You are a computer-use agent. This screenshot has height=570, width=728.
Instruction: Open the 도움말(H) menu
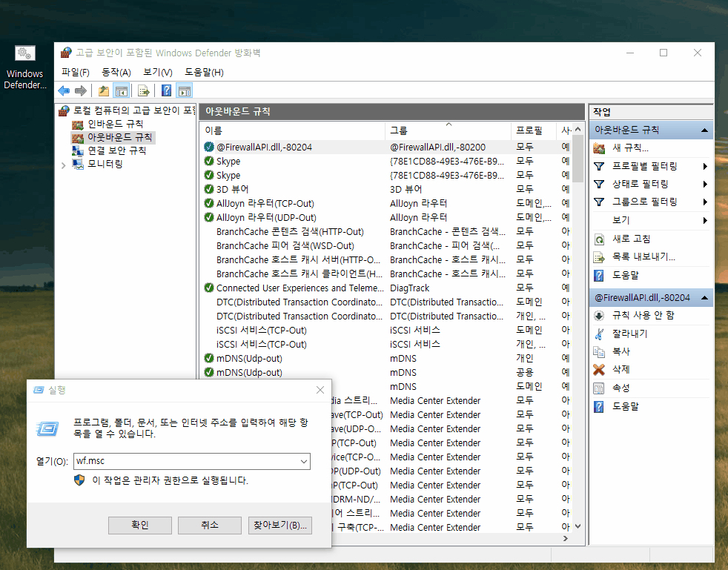(205, 72)
